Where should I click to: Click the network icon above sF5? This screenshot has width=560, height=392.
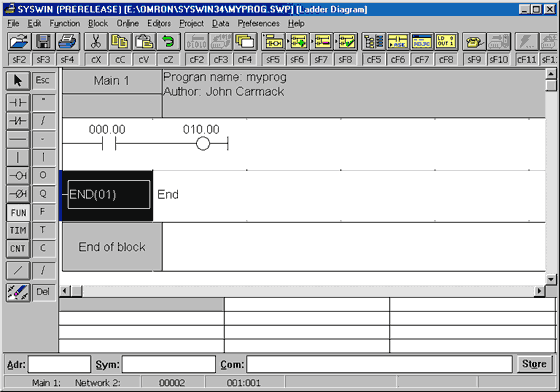274,42
